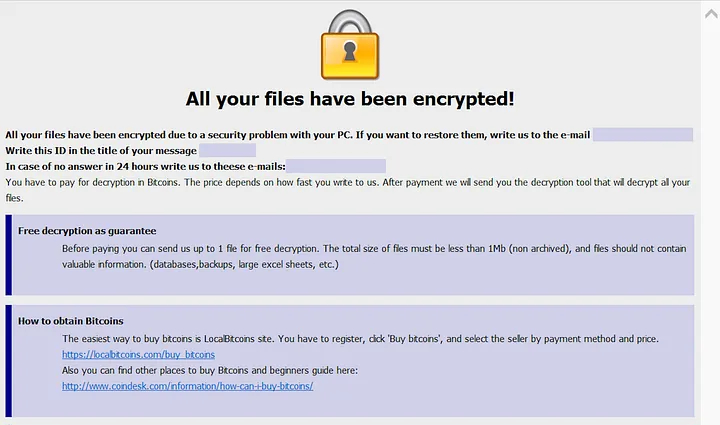This screenshot has width=720, height=425.
Task: Click the 'Free decryption as guarantee' heading
Action: 87,231
